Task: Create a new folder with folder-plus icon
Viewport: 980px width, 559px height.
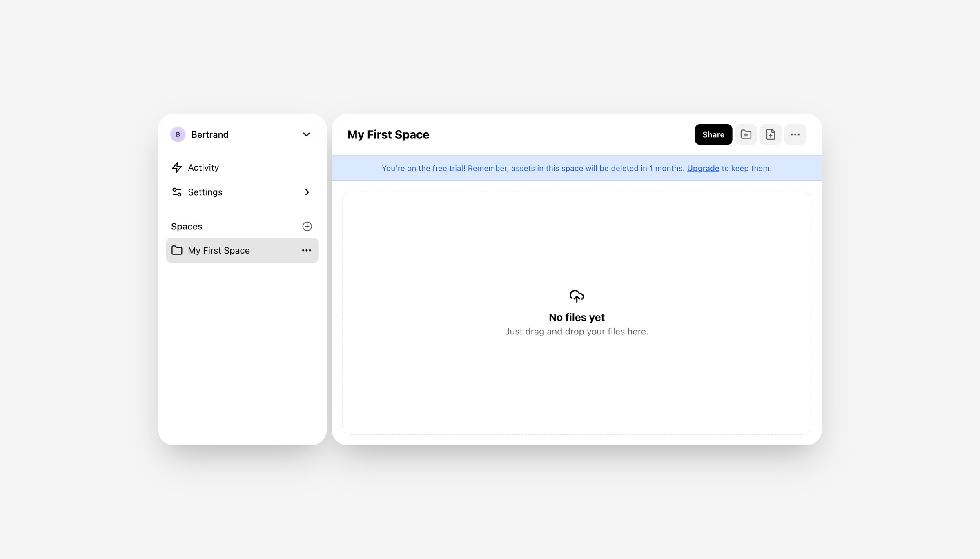Action: [746, 134]
